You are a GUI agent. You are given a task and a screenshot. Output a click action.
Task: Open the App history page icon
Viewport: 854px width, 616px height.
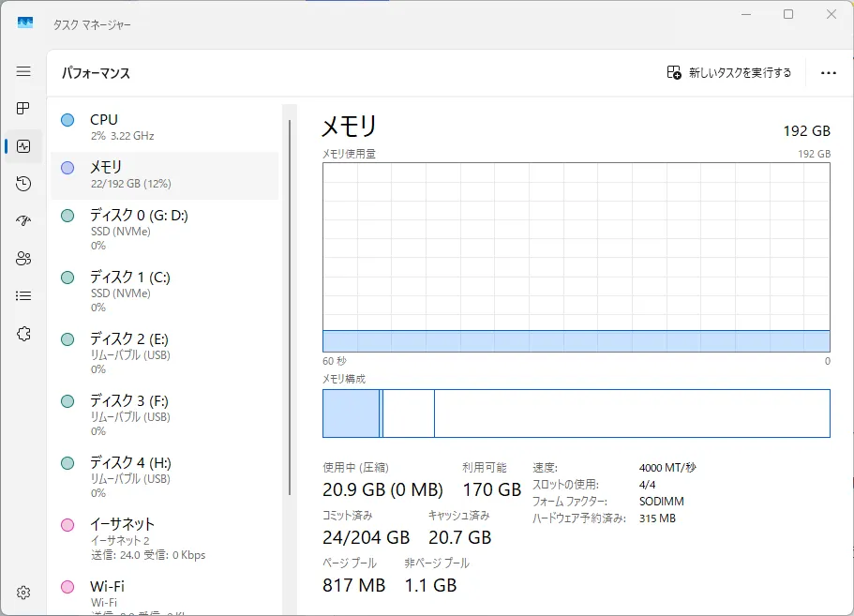(23, 184)
